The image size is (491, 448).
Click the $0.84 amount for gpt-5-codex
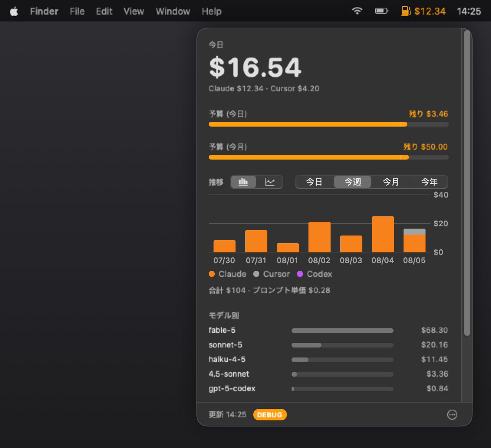click(x=437, y=389)
